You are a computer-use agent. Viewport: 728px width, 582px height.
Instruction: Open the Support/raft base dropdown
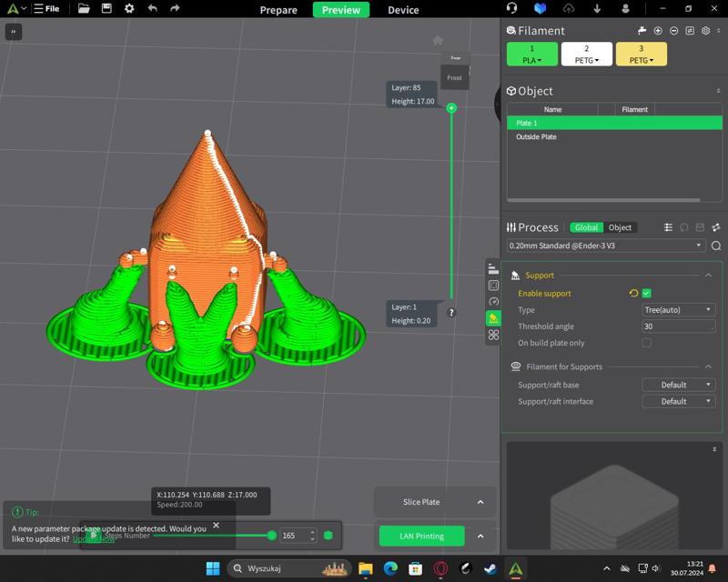(x=678, y=385)
